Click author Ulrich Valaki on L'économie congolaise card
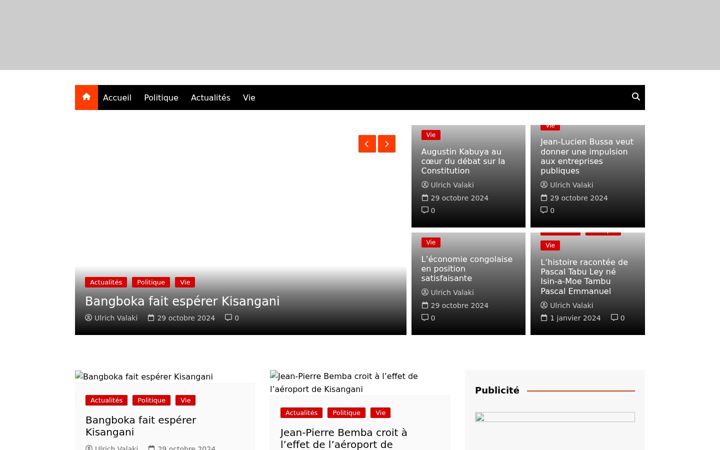This screenshot has height=450, width=720. coord(448,292)
